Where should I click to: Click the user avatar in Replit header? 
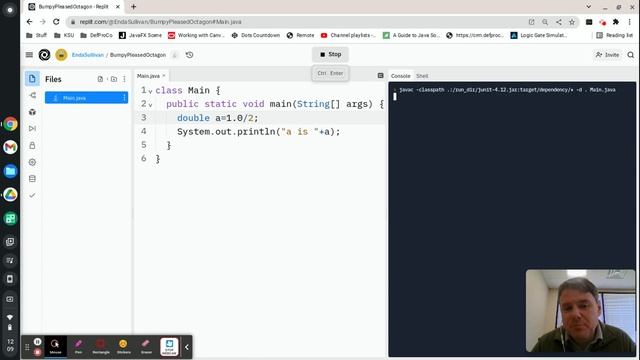click(x=61, y=55)
